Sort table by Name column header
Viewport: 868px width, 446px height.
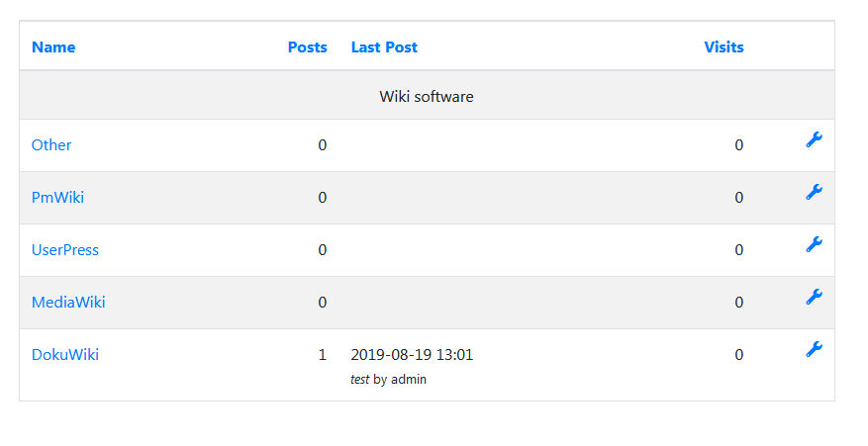pyautogui.click(x=53, y=47)
